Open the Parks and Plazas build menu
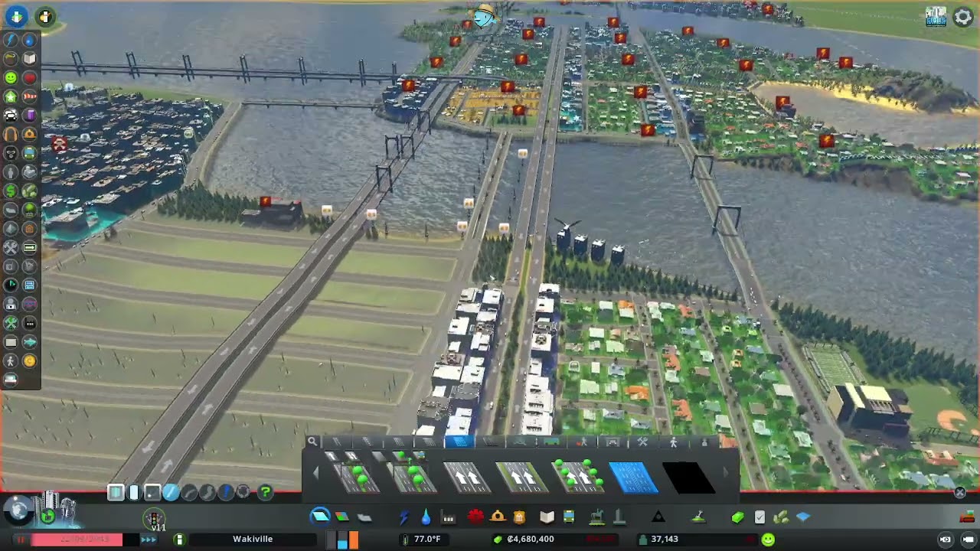The height and width of the screenshot is (551, 980). pos(597,517)
